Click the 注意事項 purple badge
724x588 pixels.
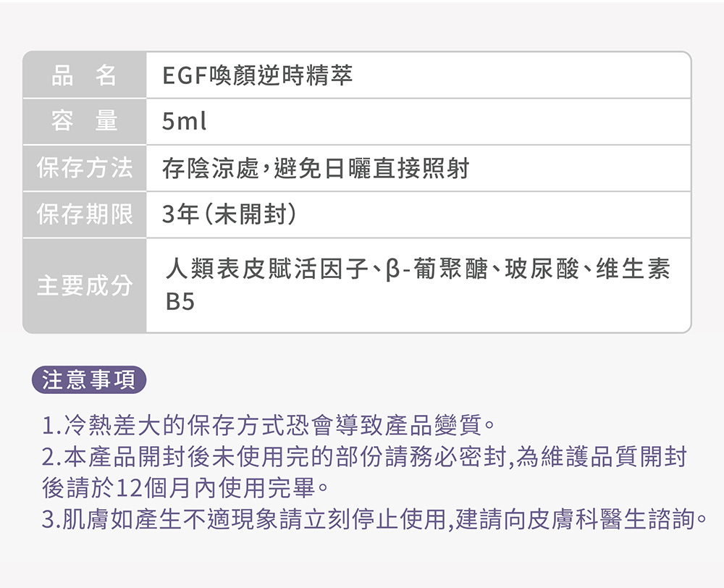click(x=89, y=380)
